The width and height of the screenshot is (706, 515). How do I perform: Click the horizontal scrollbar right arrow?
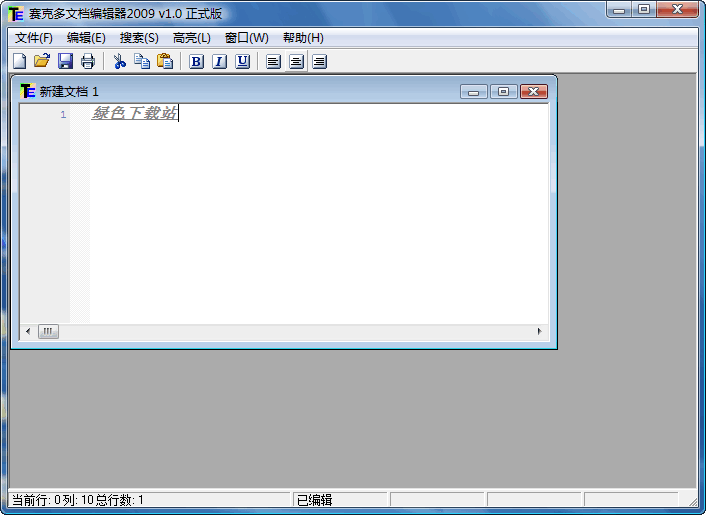coord(539,332)
